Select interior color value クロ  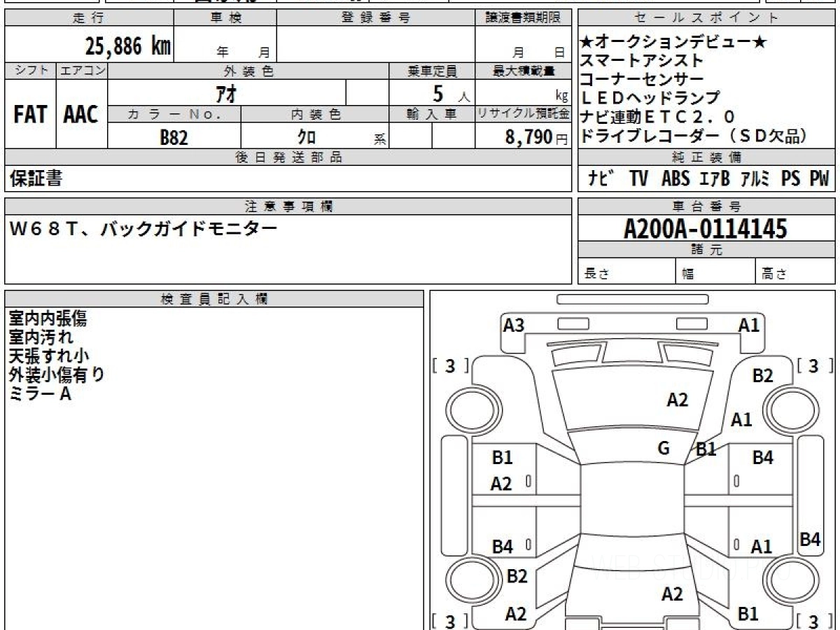307,137
